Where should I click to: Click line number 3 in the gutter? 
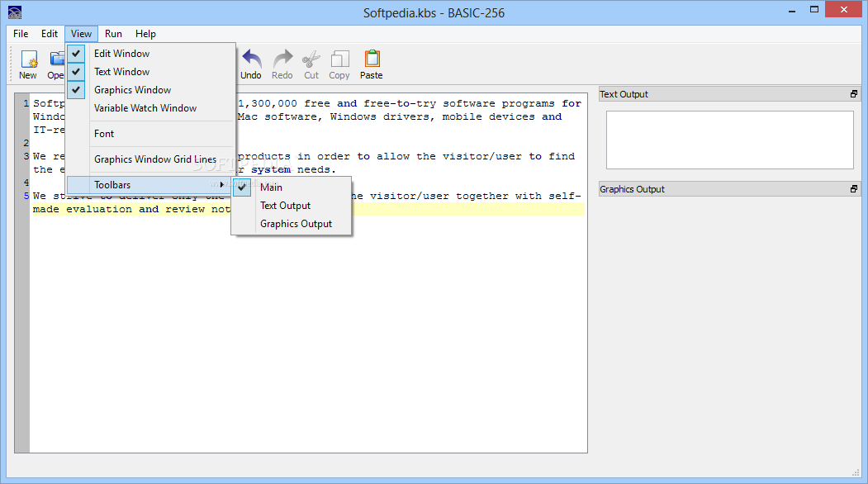26,156
